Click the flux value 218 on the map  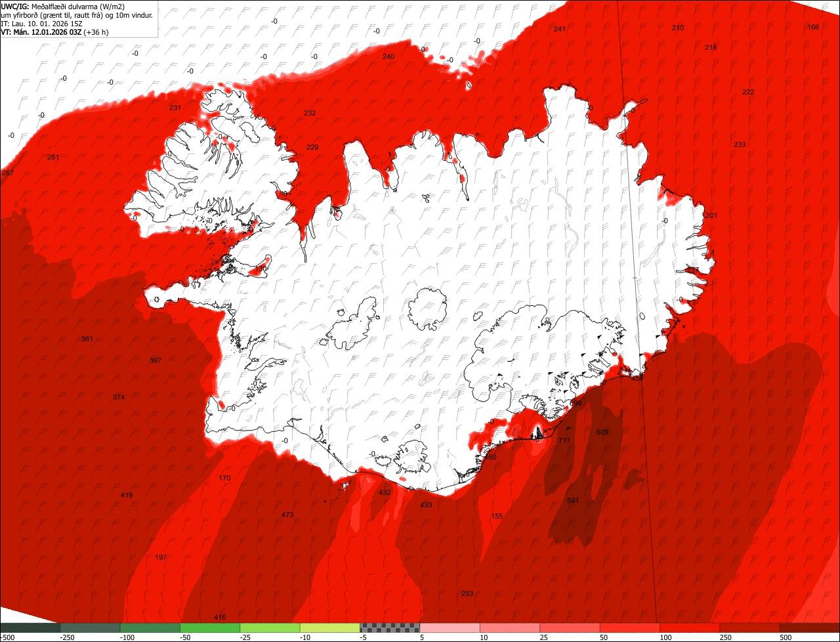[711, 47]
